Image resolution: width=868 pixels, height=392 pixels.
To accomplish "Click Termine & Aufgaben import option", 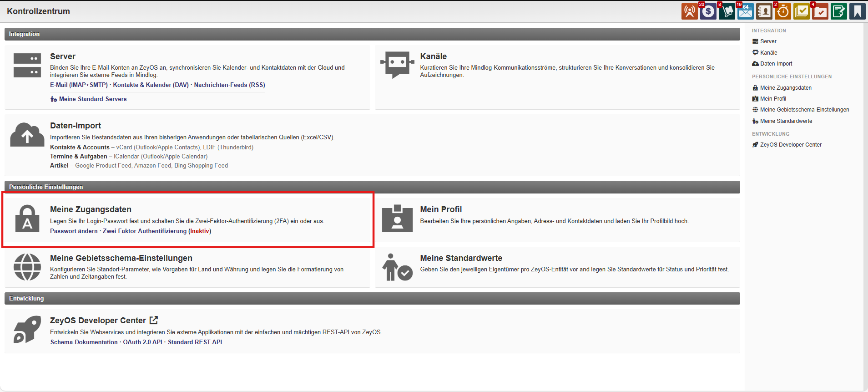I will click(x=79, y=156).
